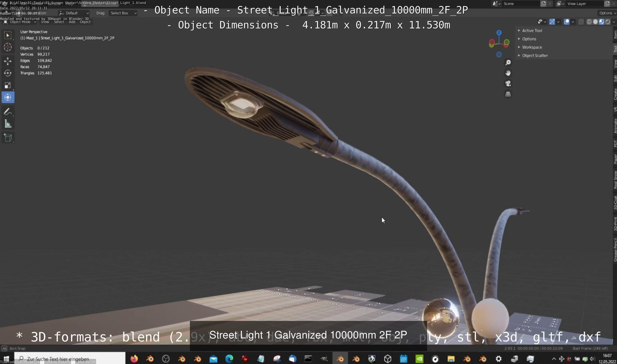Open NVIDIA app from the taskbar
Image resolution: width=617 pixels, height=364 pixels.
pos(420,359)
